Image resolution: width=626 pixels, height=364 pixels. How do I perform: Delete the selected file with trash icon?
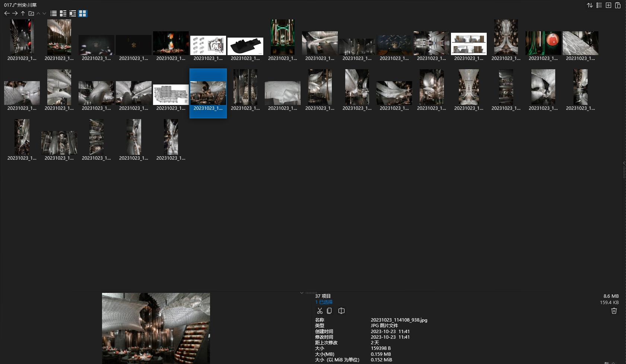(614, 311)
